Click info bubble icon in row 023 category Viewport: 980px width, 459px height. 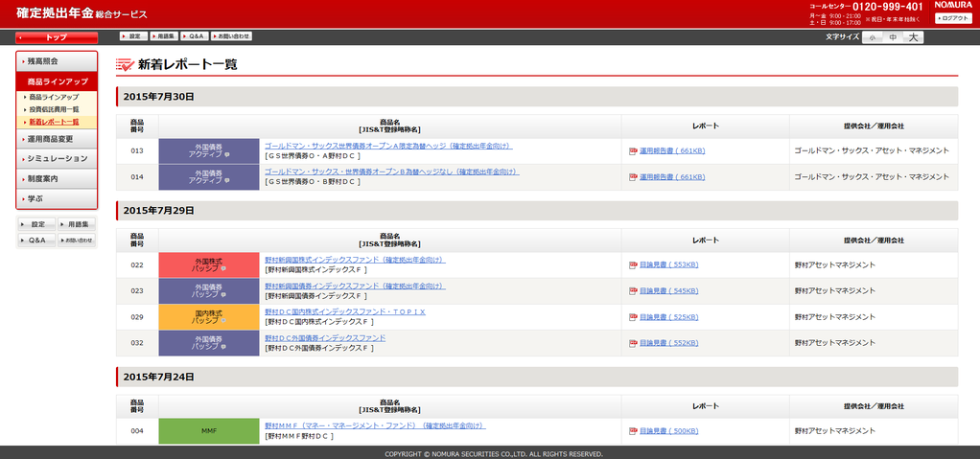(223, 295)
